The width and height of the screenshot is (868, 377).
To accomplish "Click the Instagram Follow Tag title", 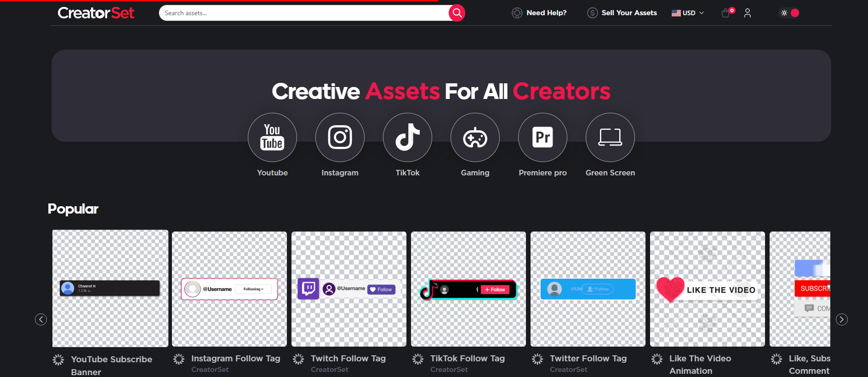I will 235,358.
